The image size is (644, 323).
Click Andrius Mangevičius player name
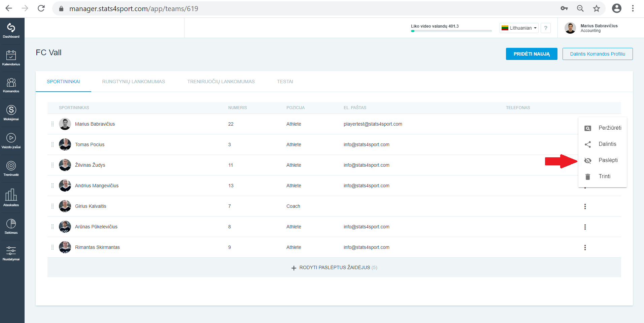coord(97,186)
